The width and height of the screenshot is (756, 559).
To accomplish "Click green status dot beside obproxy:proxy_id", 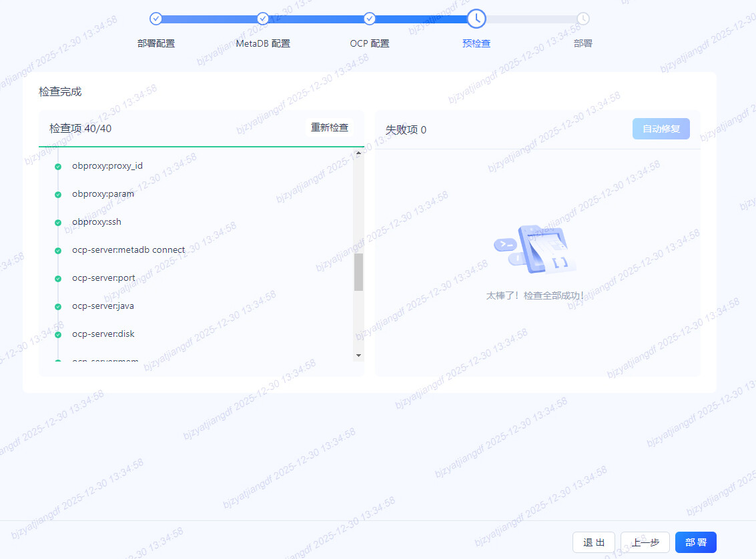I will pos(58,167).
